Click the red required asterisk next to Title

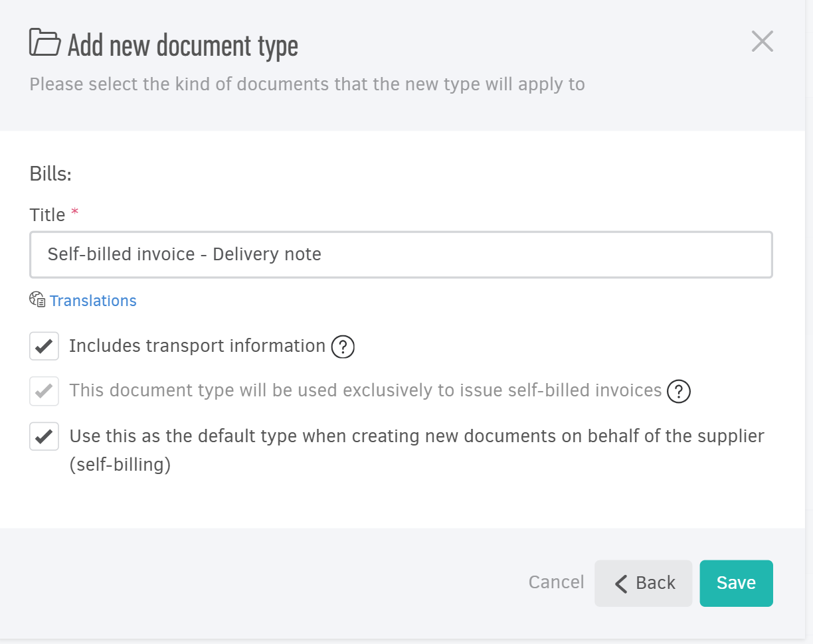(x=74, y=210)
